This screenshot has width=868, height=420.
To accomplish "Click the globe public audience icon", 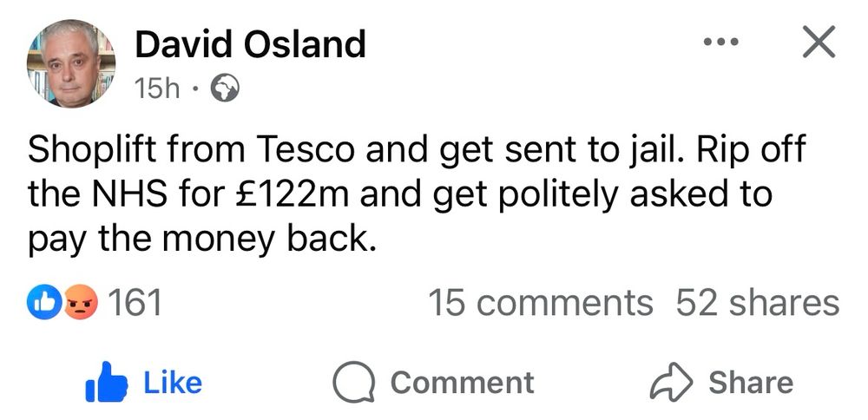I will point(224,89).
